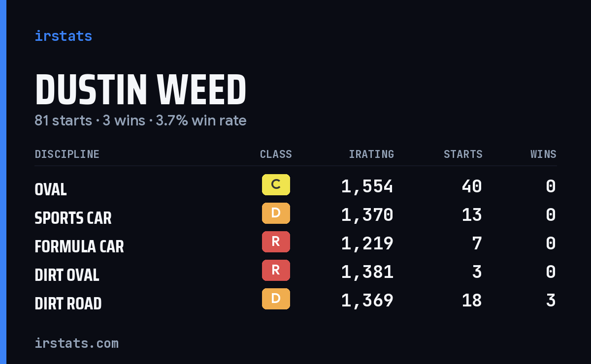Screen dimensions: 591x364
Task: Sort by the DISCIPLINE column header
Action: (67, 154)
